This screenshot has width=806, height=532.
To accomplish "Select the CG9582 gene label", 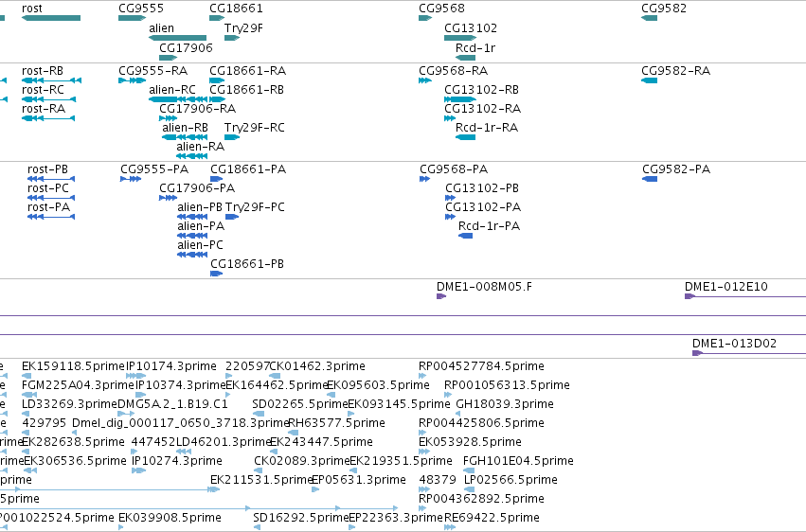I will 664,9.
